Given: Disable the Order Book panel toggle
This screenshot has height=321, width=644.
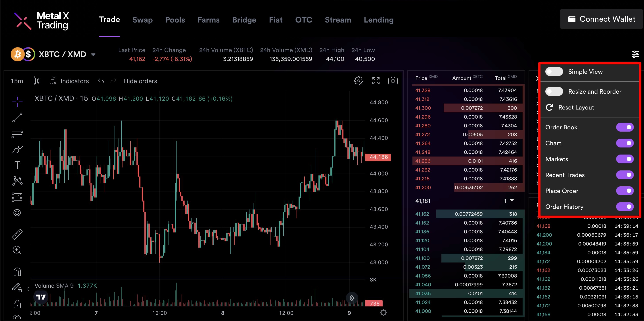Looking at the screenshot, I should [625, 127].
